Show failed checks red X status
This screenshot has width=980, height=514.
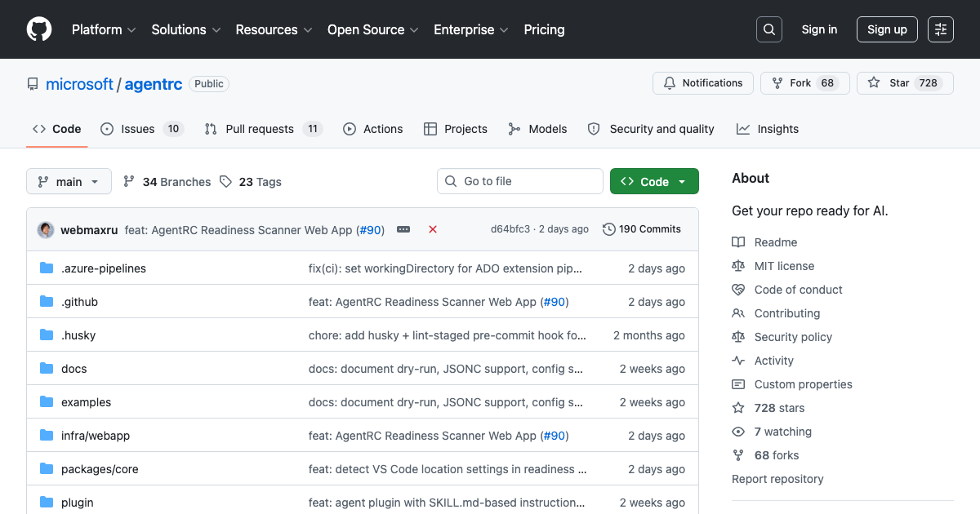[x=433, y=230]
